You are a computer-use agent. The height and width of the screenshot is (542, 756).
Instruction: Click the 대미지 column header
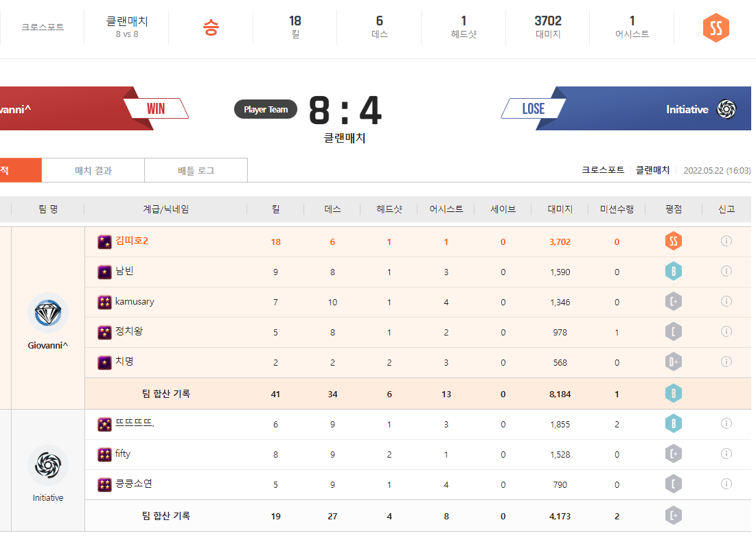coord(560,209)
